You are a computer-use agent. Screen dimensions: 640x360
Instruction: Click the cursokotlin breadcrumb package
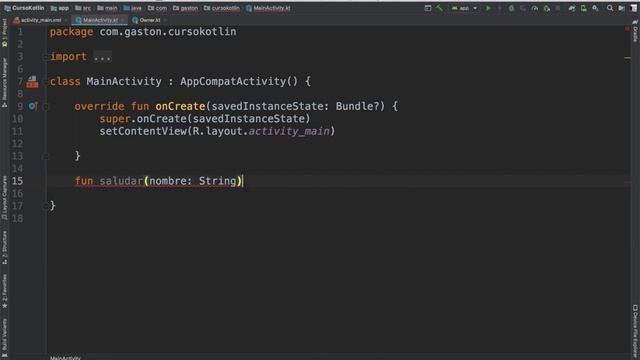click(222, 8)
